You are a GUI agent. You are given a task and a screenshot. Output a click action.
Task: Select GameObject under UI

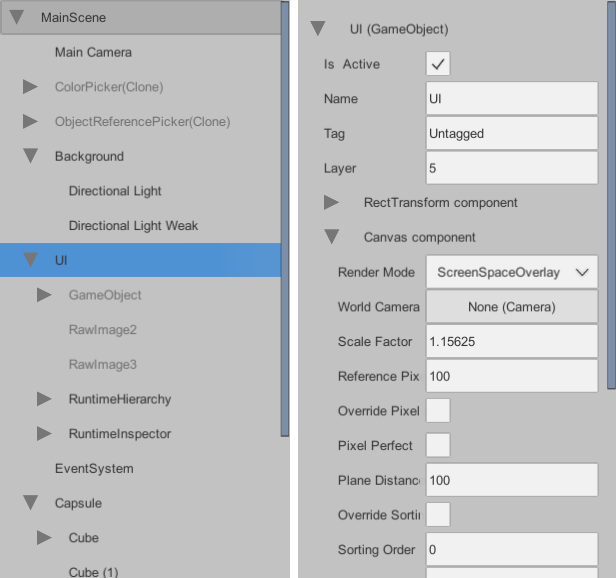(105, 295)
